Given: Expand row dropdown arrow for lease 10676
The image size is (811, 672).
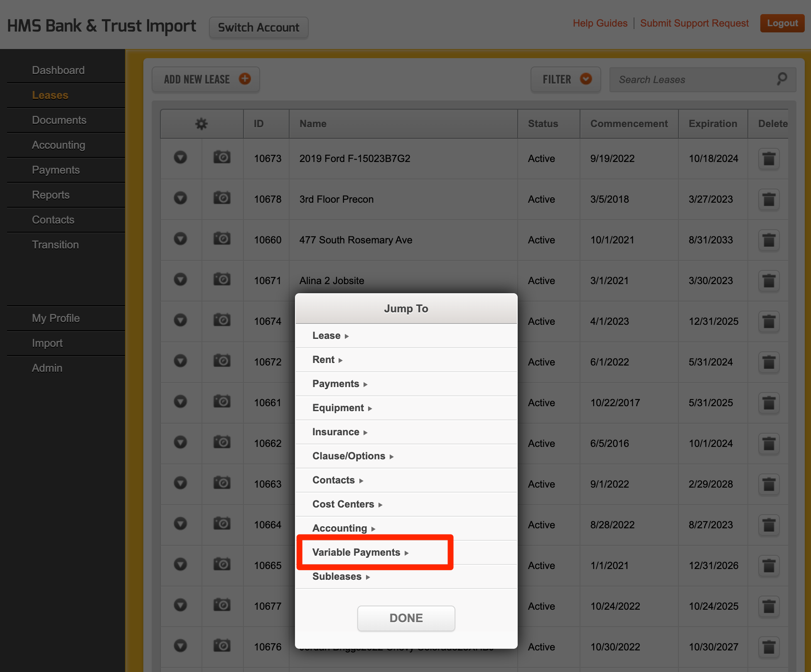Looking at the screenshot, I should pos(180,646).
